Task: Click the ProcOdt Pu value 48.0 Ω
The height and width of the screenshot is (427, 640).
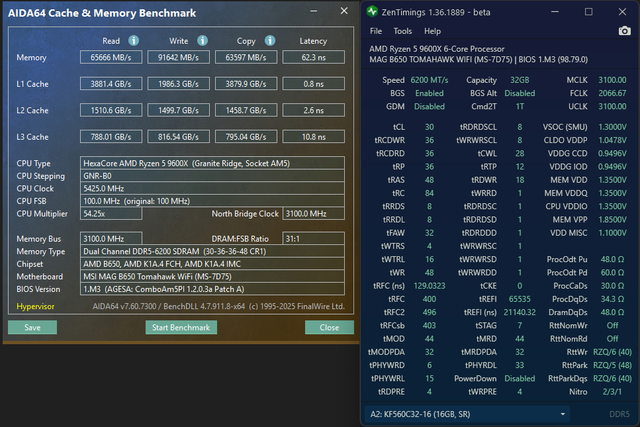Action: click(x=612, y=259)
